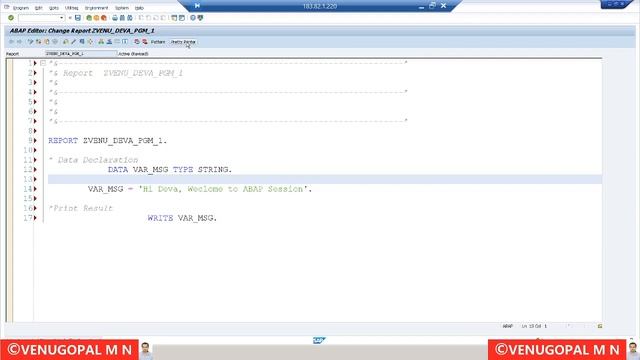The height and width of the screenshot is (360, 640).
Task: Click the REPORT keyword on line 9
Action: coord(63,140)
